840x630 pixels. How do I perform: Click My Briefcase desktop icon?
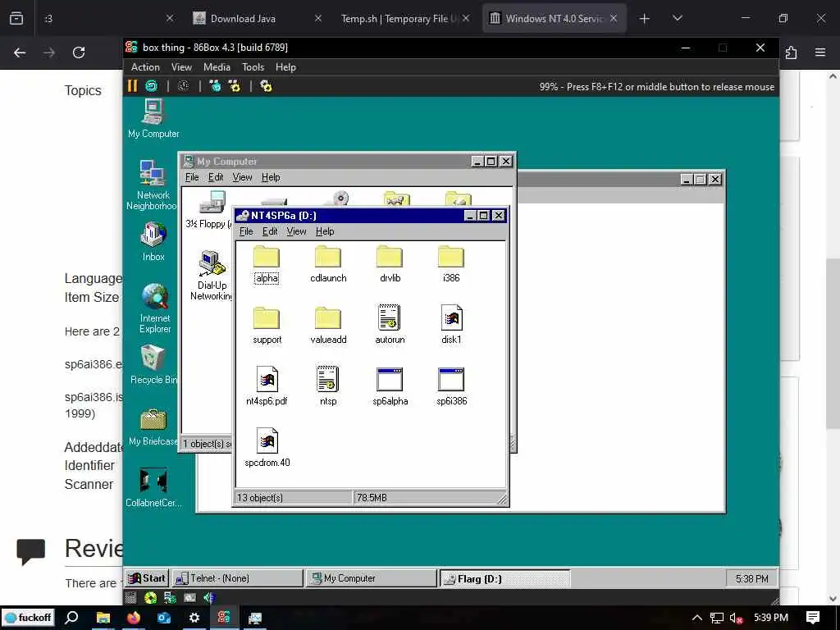pos(153,427)
